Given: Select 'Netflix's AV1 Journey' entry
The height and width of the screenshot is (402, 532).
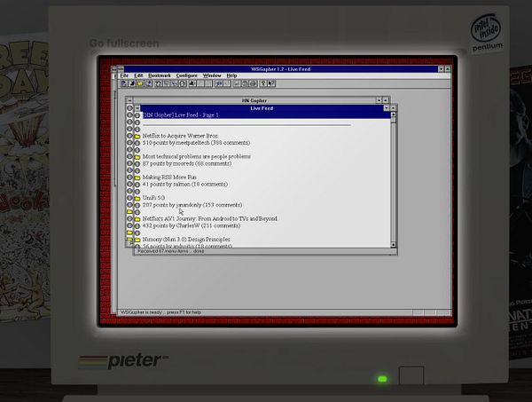Looking at the screenshot, I should [209, 218].
